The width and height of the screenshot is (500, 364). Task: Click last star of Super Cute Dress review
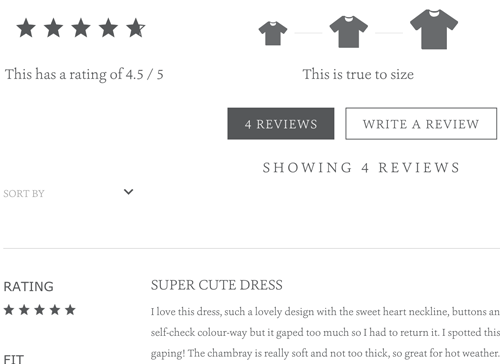click(70, 310)
